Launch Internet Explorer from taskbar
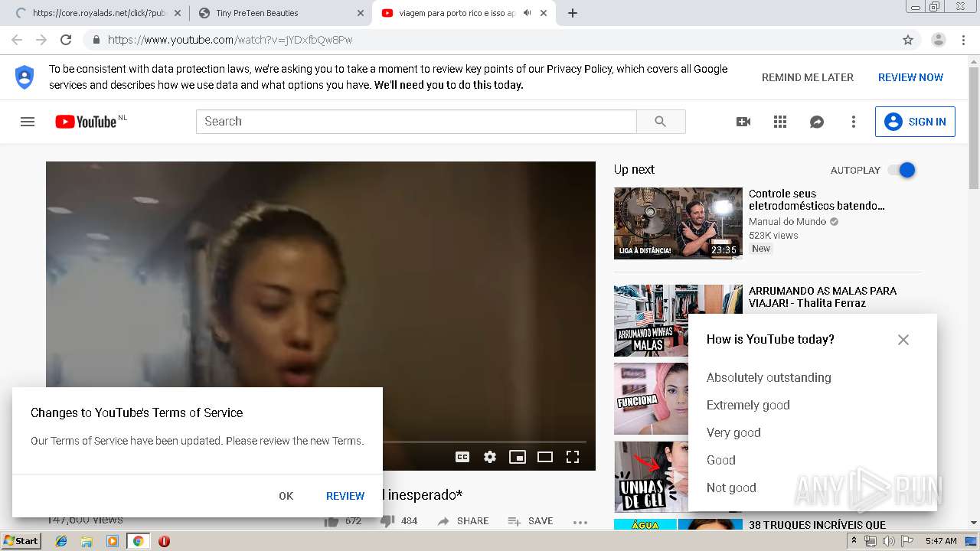This screenshot has width=980, height=551. tap(61, 541)
